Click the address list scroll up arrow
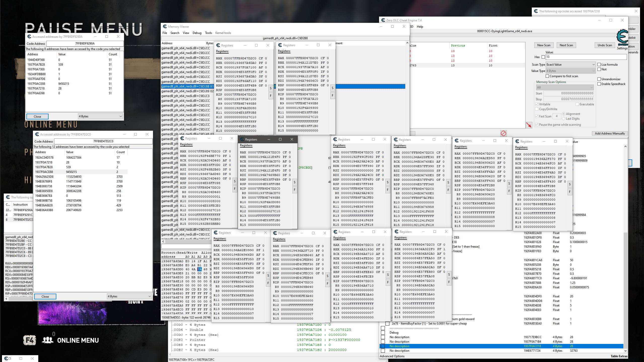Screen dimensions: 644x362 [x=626, y=146]
